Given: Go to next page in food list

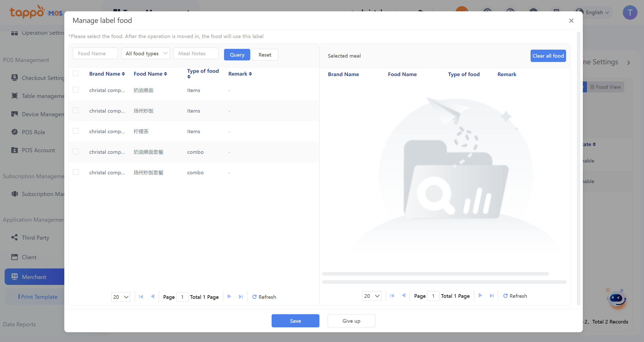Looking at the screenshot, I should (x=229, y=297).
